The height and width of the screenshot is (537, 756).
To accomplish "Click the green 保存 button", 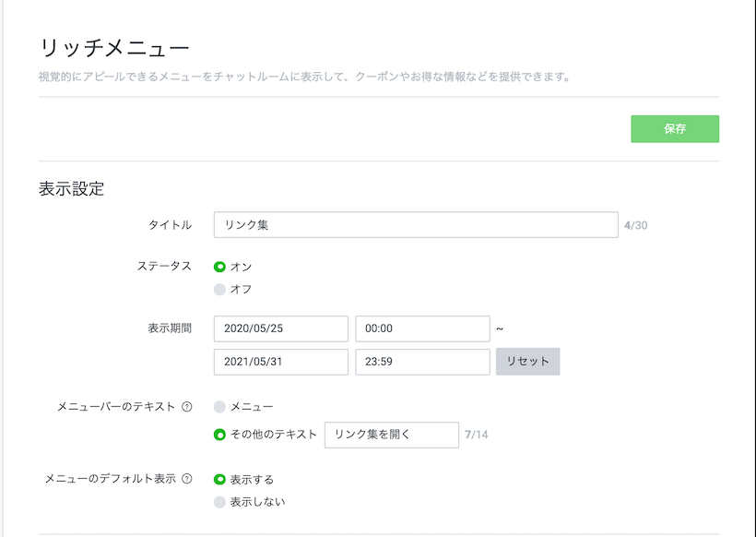I will (x=675, y=129).
